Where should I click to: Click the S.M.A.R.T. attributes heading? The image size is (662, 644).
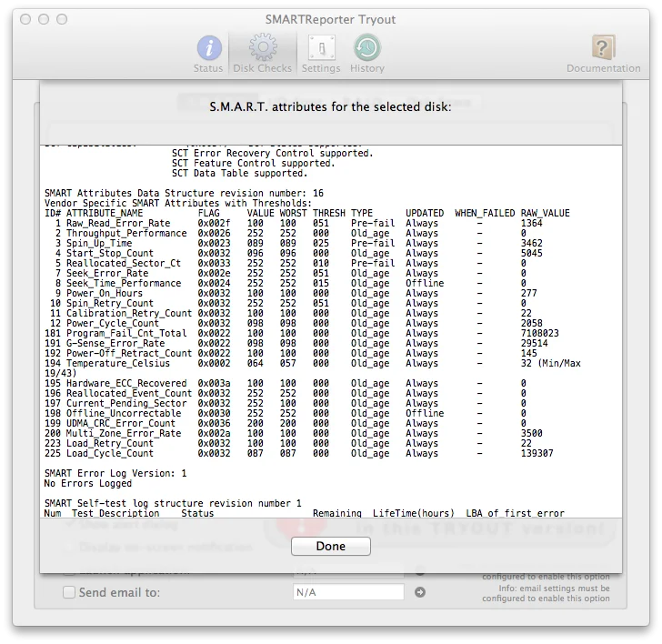click(330, 106)
